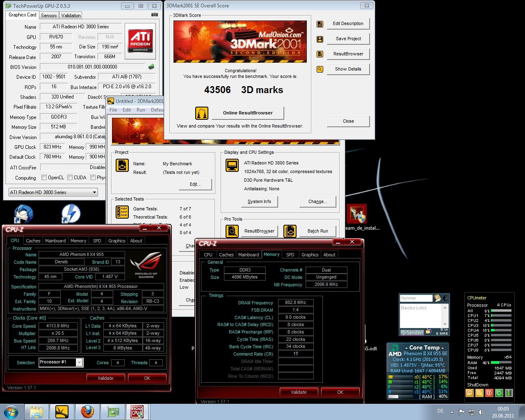Switch to the Sensors tab in GPU-Z
525x420 pixels.
(49, 15)
